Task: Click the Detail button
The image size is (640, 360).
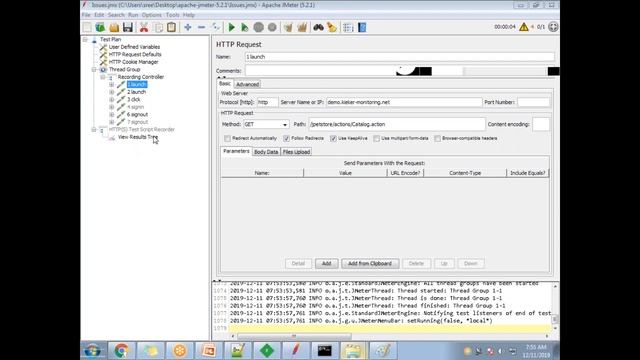Action: [298, 264]
